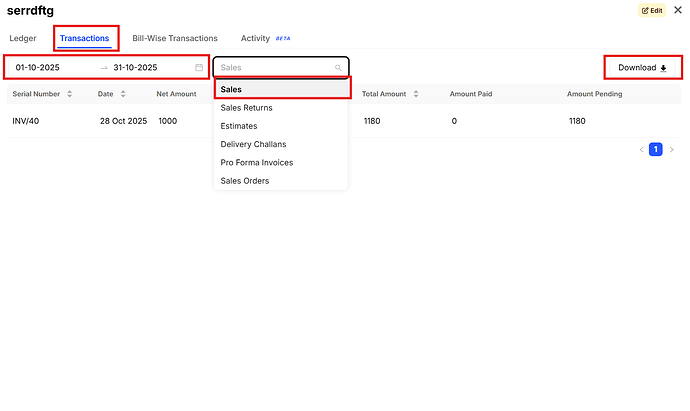
Task: Click Amount Paid value 0
Action: tap(454, 121)
